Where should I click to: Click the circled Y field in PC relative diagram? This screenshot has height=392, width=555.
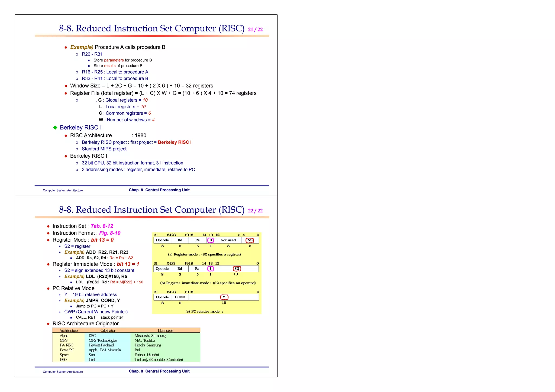point(224,297)
